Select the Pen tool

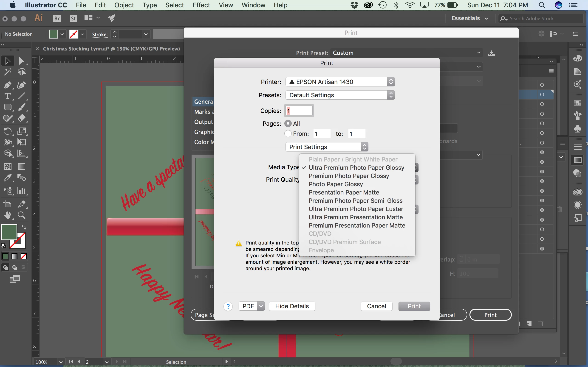[x=7, y=85]
